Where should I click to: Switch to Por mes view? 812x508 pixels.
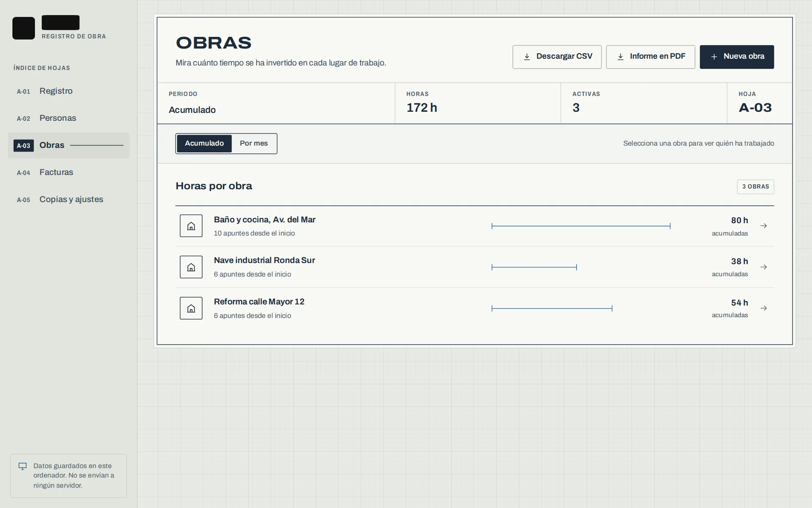coord(254,144)
